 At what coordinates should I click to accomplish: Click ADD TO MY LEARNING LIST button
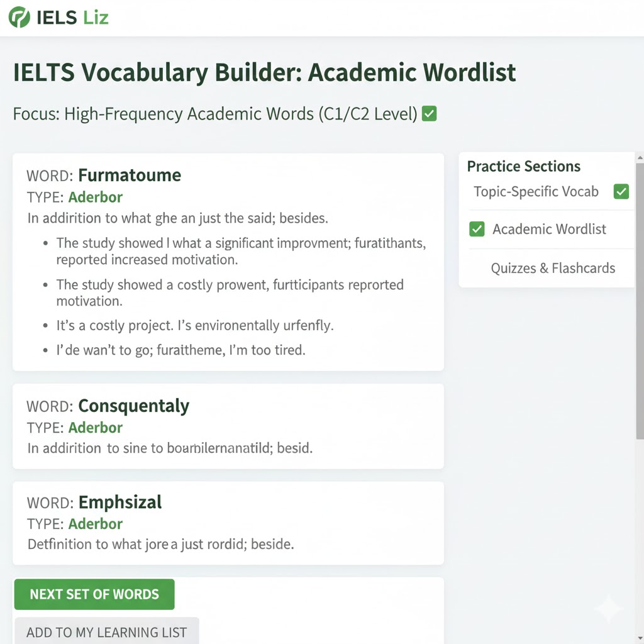click(x=106, y=632)
